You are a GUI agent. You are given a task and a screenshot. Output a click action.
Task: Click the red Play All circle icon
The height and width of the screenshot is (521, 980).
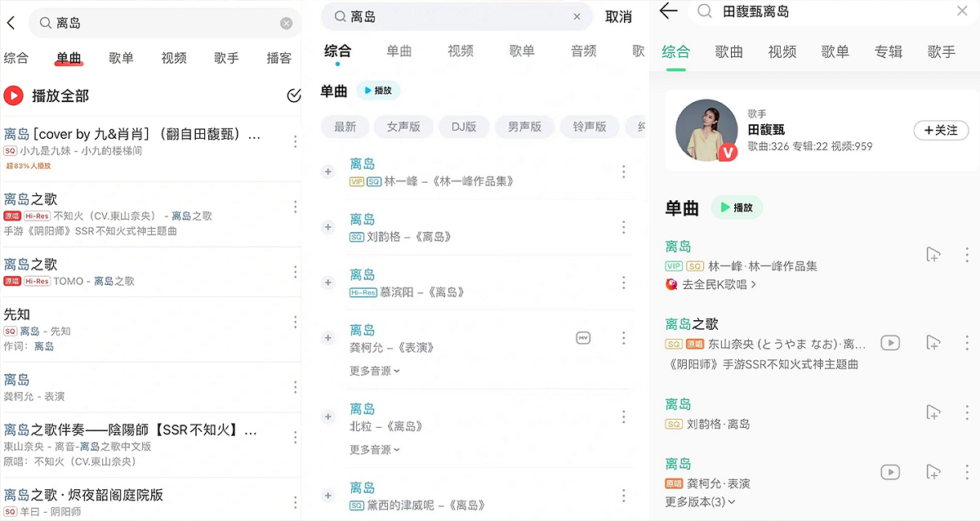(x=13, y=96)
